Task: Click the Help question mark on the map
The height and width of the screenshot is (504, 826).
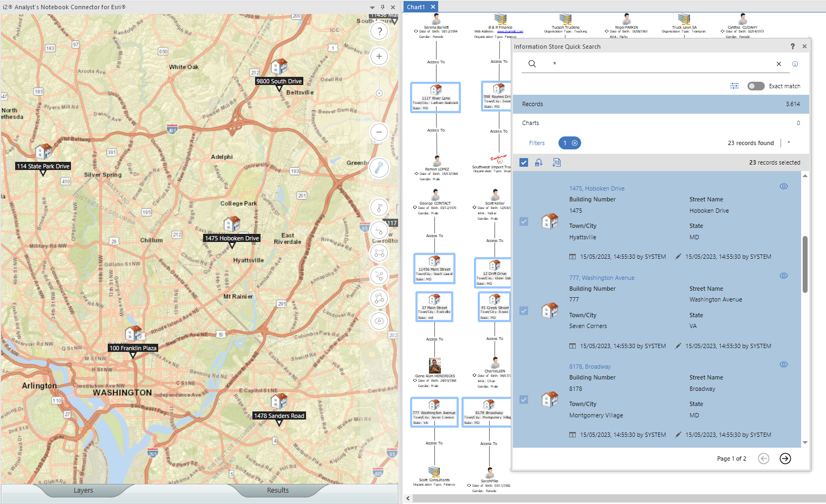Action: 379,31
